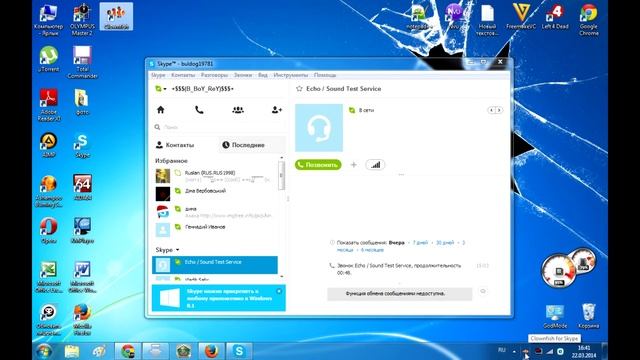Select contact Геннадий Иванов
This screenshot has height=360, width=640.
pyautogui.click(x=215, y=229)
